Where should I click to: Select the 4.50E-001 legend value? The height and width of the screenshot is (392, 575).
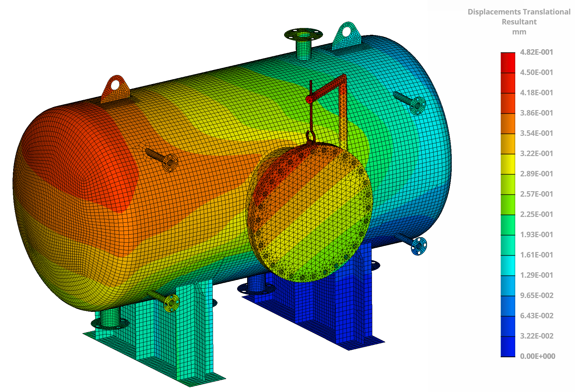(x=536, y=72)
